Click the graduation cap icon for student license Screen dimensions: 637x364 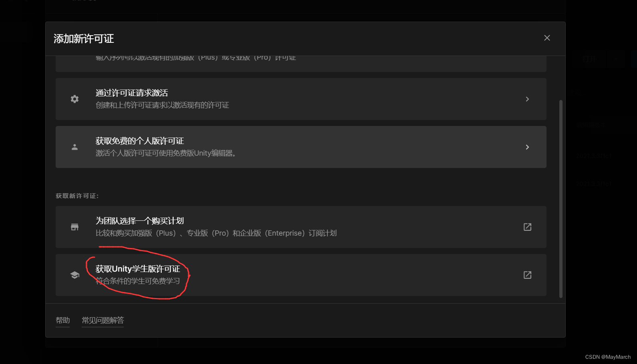tap(74, 275)
